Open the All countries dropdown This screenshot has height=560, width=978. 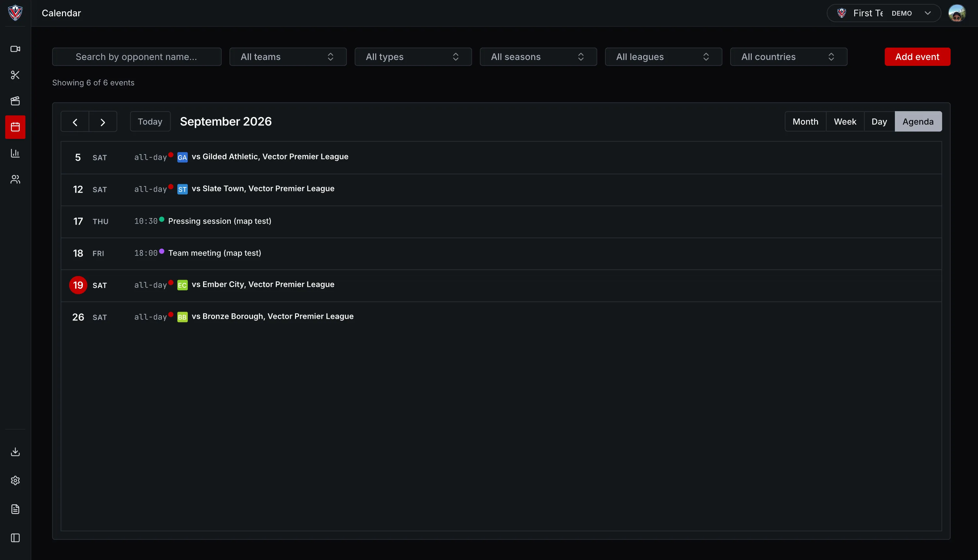pyautogui.click(x=788, y=57)
